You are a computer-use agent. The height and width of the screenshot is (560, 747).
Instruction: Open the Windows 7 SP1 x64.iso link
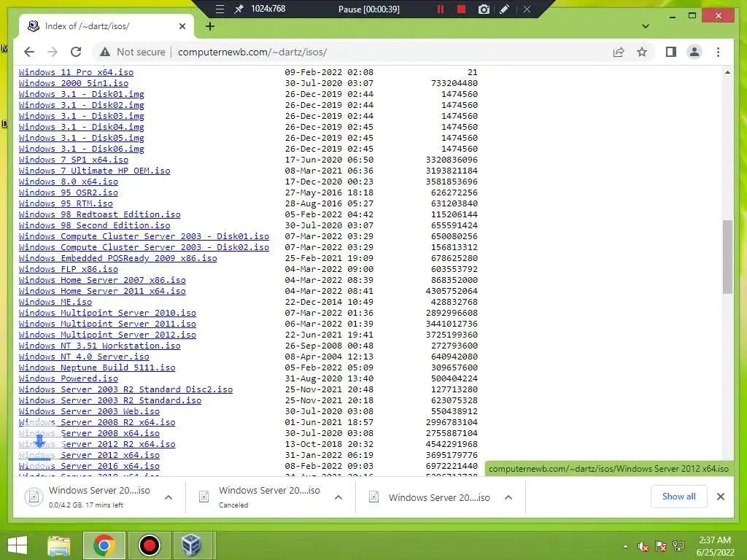click(x=74, y=160)
